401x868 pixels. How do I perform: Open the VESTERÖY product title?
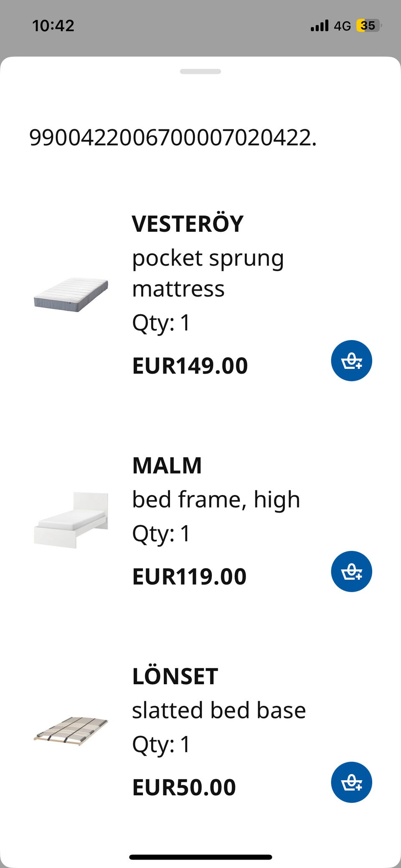188,224
